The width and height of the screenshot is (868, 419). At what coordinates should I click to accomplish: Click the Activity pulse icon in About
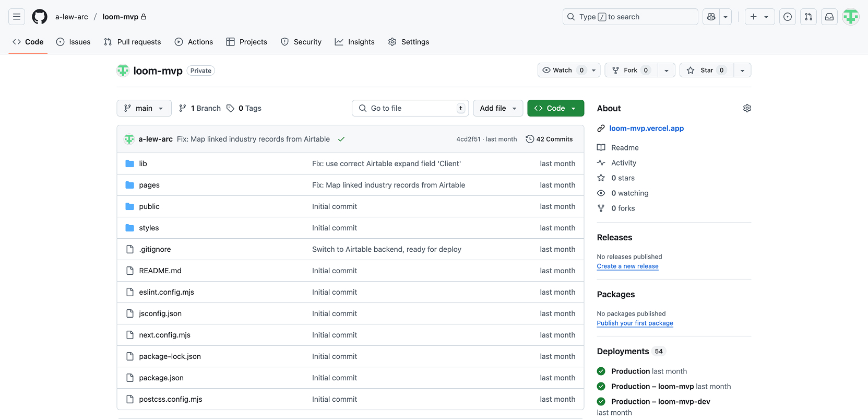[601, 162]
